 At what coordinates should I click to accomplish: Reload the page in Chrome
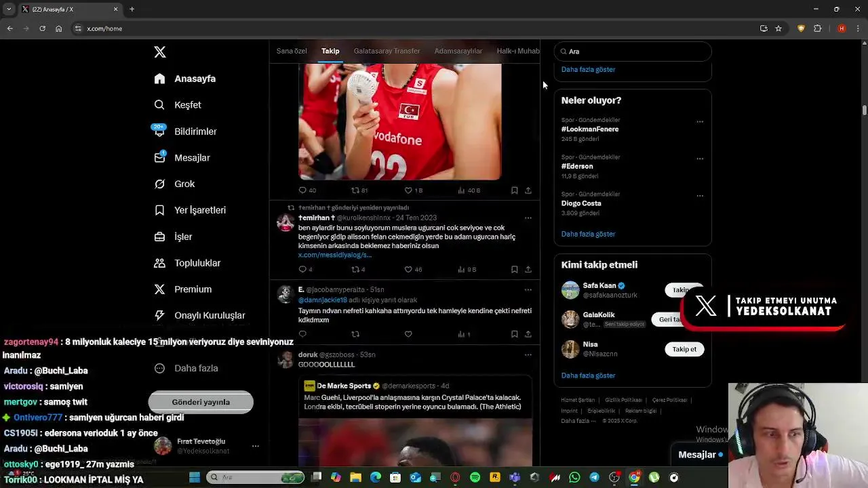42,28
